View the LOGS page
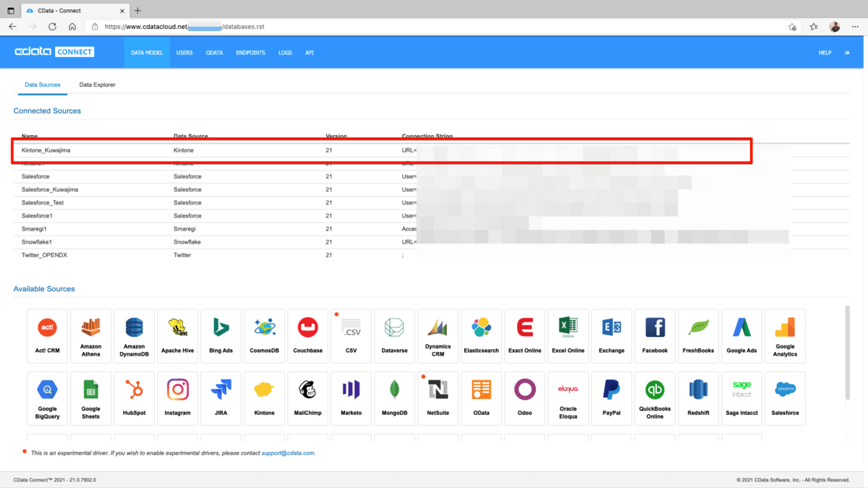 [x=285, y=53]
